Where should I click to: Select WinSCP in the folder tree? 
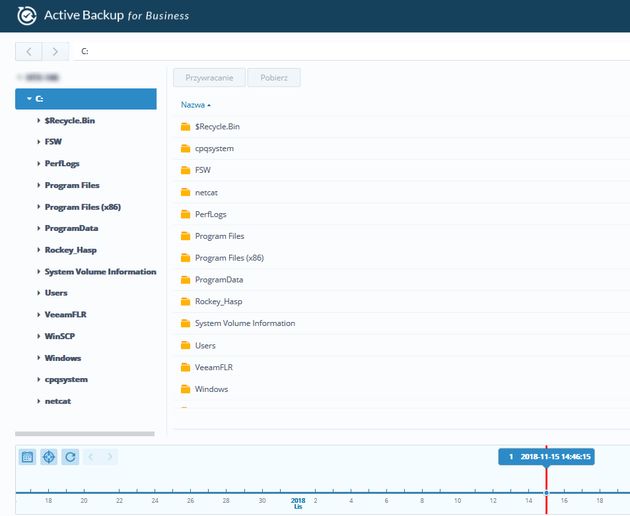tap(60, 336)
